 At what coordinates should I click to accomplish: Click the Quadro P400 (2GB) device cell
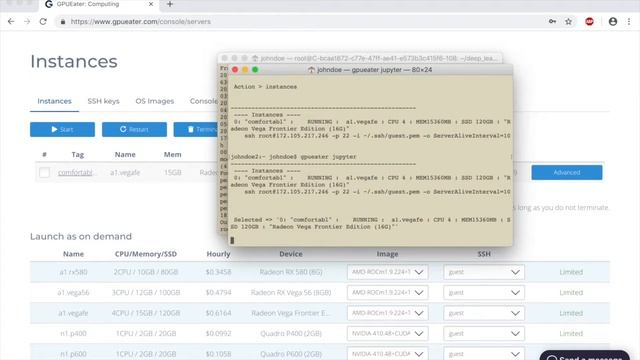pyautogui.click(x=291, y=333)
